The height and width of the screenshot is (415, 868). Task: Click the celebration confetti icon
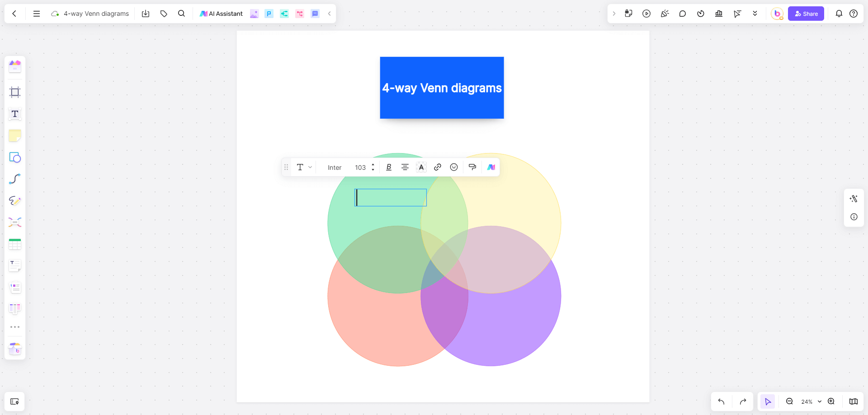(x=665, y=14)
